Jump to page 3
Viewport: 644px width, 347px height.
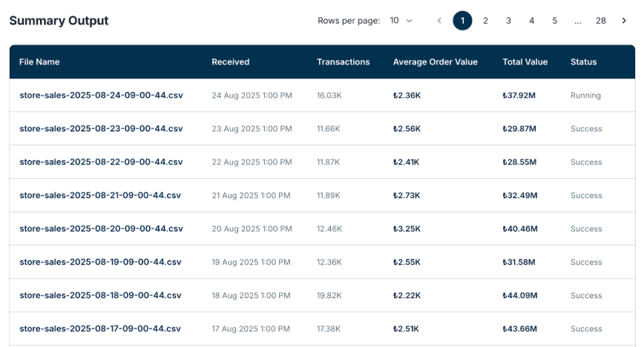pyautogui.click(x=508, y=21)
